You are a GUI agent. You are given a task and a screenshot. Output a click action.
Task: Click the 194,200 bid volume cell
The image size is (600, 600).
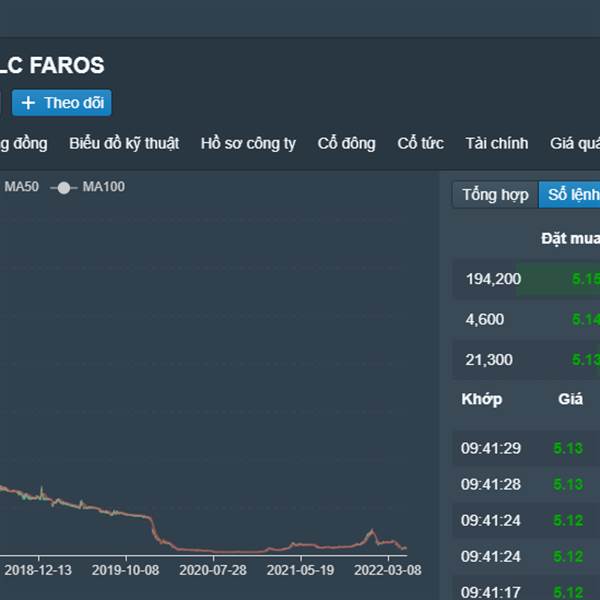click(x=493, y=279)
